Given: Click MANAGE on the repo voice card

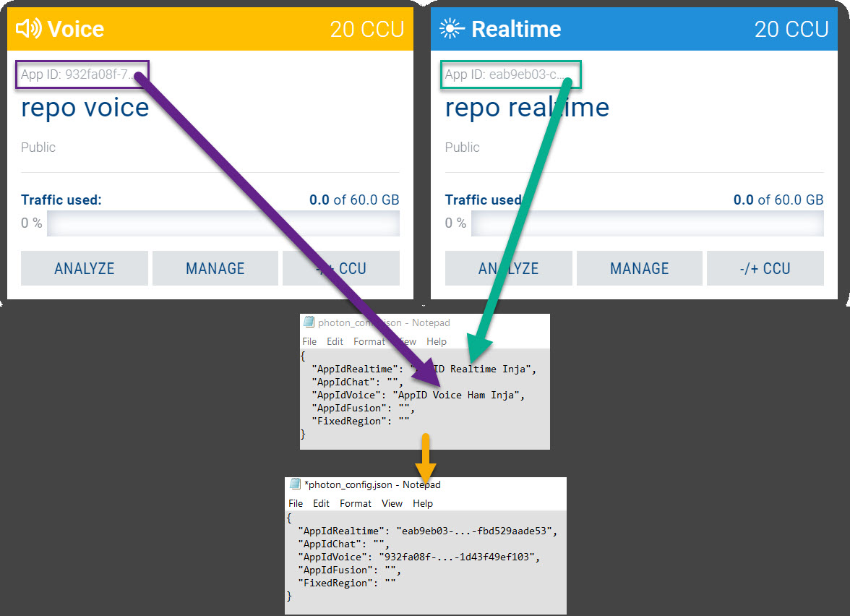Looking at the screenshot, I should pos(215,268).
